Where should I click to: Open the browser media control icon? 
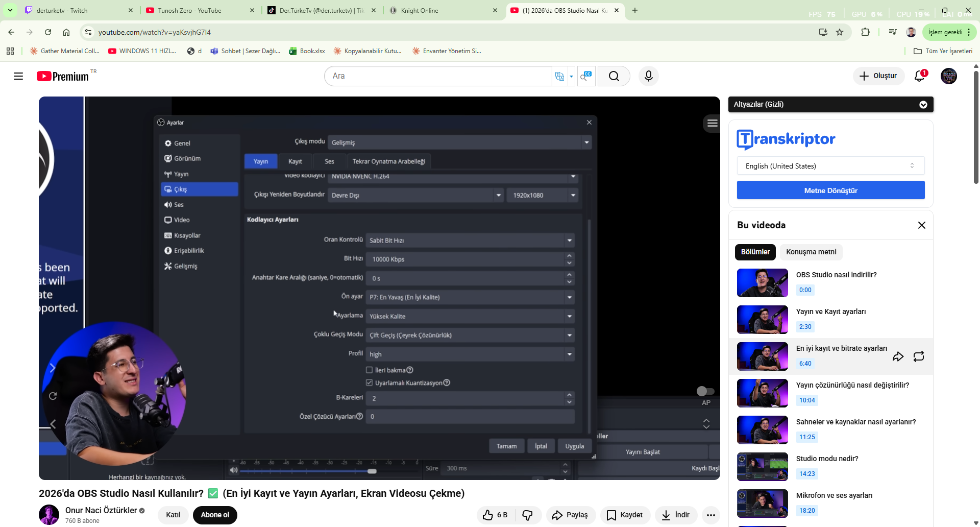892,32
